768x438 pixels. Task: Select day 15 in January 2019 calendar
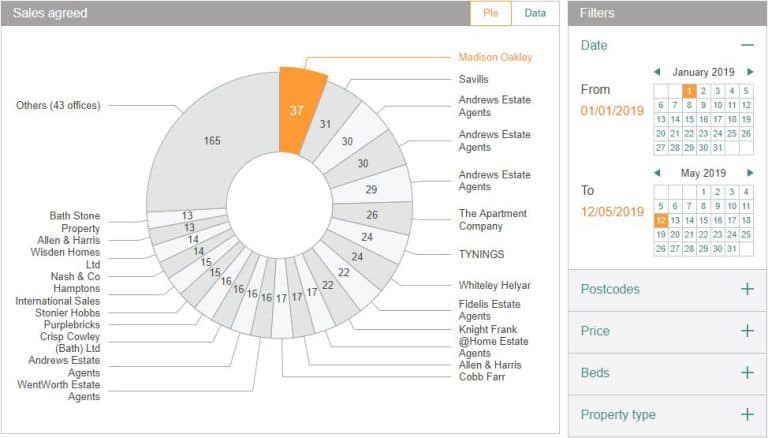(689, 120)
